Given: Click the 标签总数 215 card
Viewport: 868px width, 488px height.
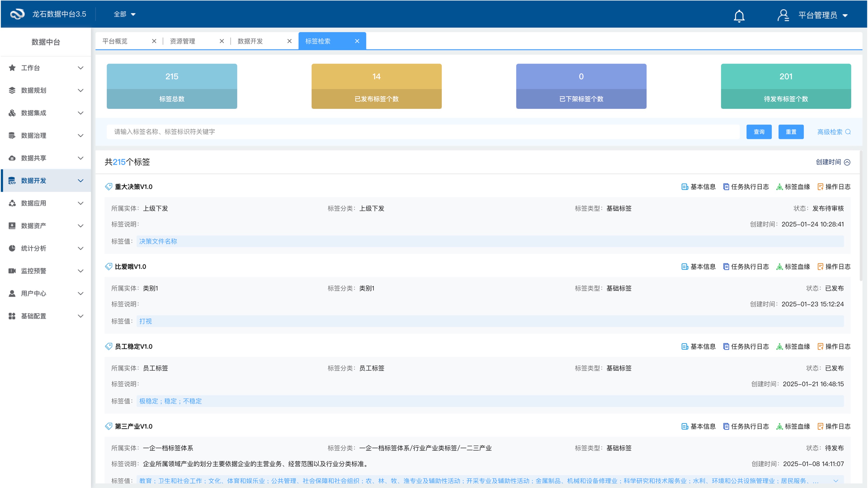Looking at the screenshot, I should [172, 86].
